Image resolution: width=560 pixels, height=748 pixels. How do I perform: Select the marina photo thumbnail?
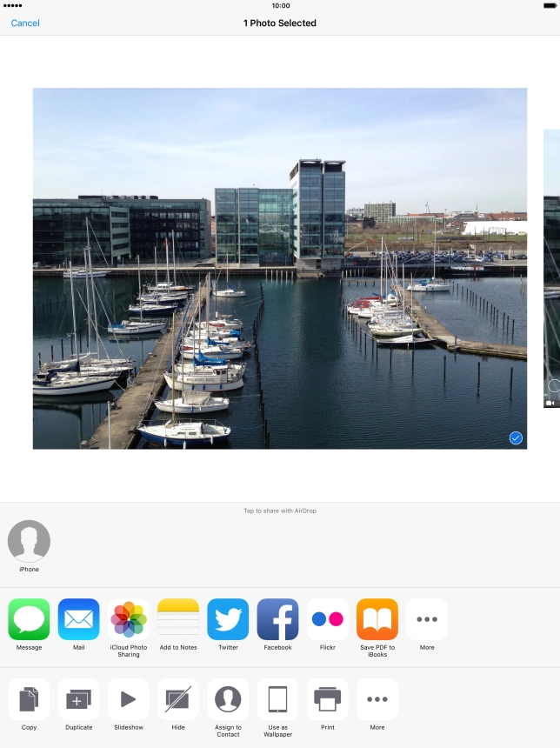pos(280,268)
